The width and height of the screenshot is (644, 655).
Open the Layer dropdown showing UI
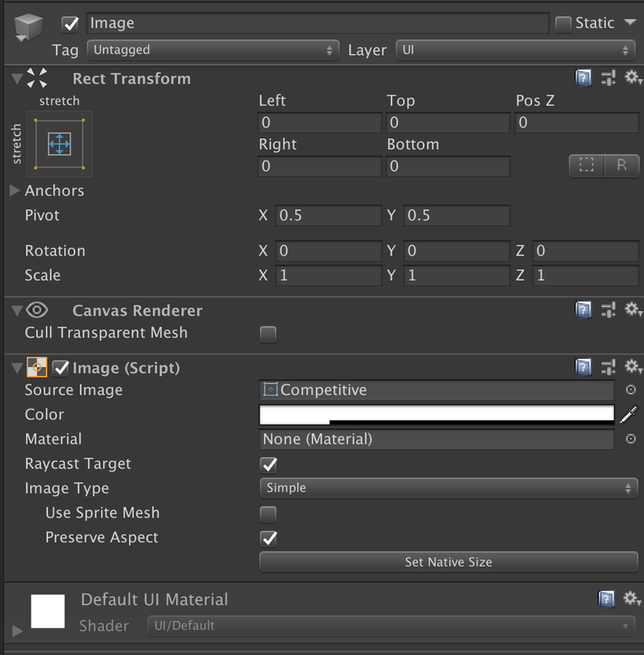[516, 50]
